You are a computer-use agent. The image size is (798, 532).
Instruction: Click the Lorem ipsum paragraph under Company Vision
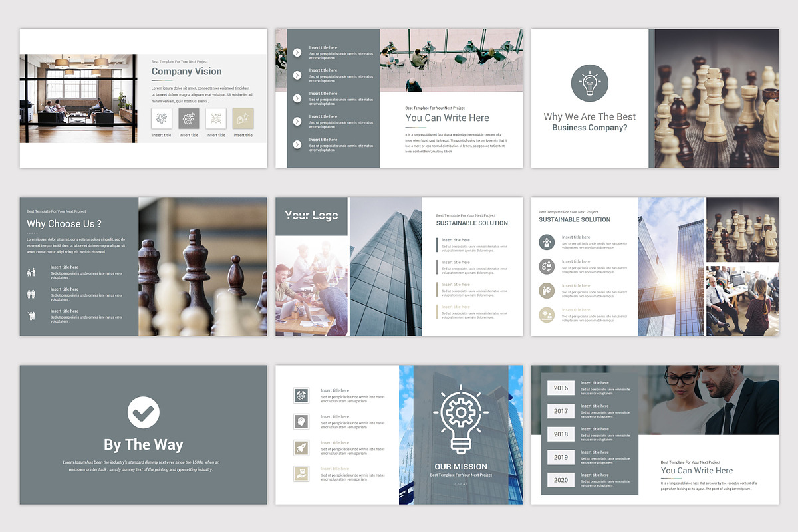[x=201, y=94]
